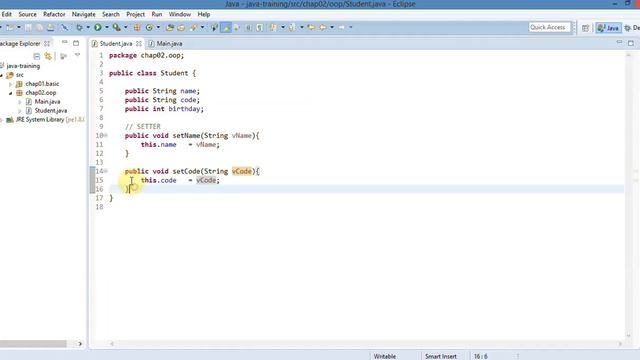Image resolution: width=640 pixels, height=360 pixels.
Task: Click the Smart Insert status entry
Action: 440,356
